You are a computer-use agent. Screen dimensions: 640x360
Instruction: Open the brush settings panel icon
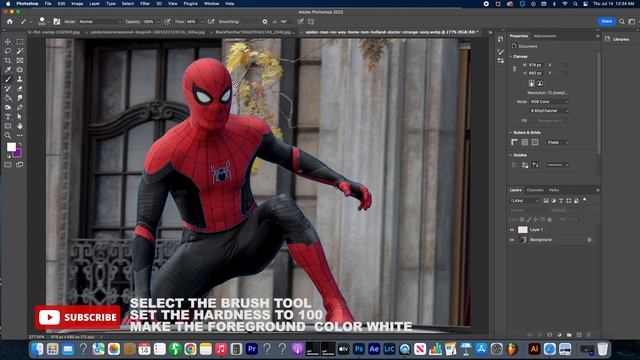57,22
